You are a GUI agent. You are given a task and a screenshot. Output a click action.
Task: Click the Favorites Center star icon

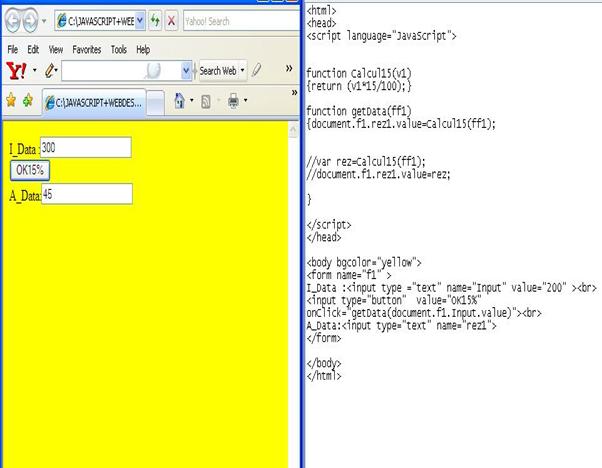(x=11, y=101)
